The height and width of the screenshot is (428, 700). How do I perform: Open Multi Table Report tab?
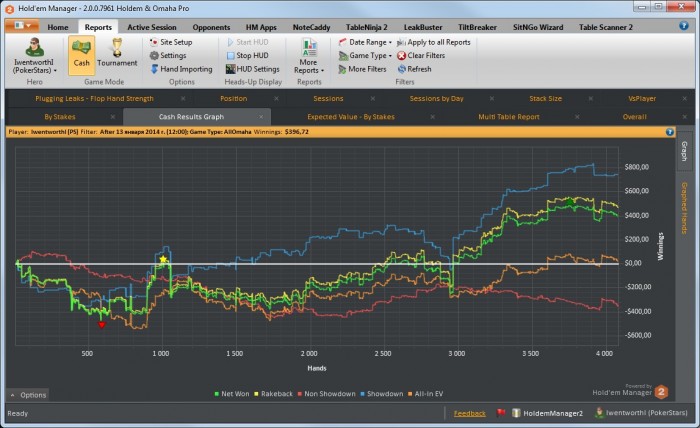509,117
